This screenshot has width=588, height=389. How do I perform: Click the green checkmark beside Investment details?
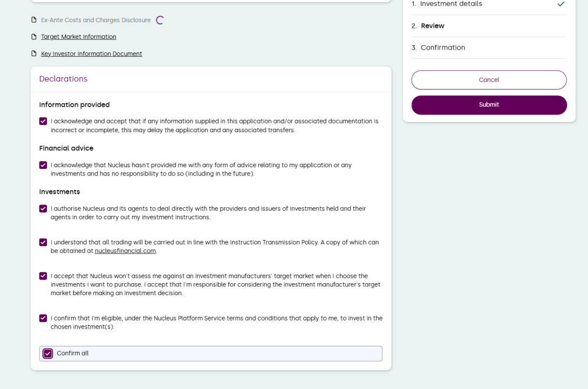coord(561,4)
